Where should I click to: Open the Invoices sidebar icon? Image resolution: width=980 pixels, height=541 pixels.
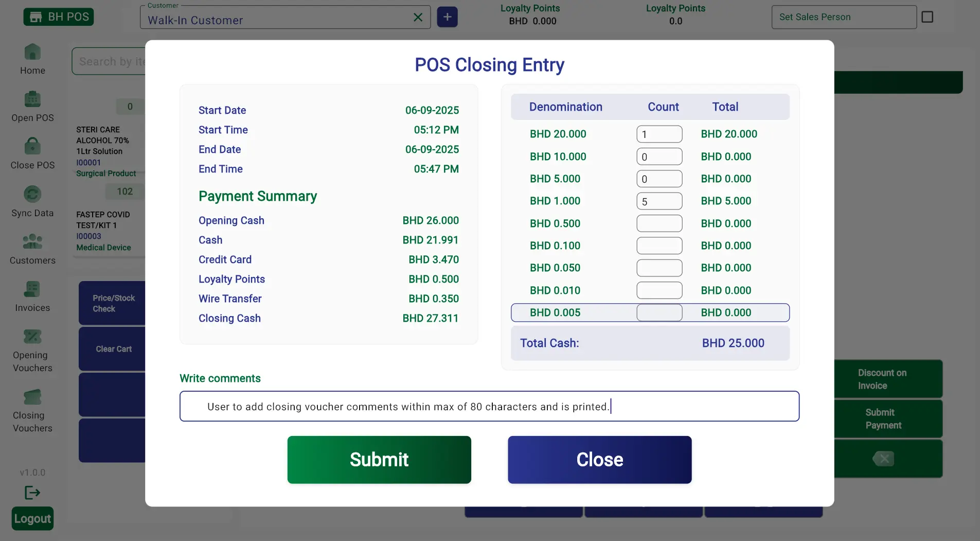[32, 289]
